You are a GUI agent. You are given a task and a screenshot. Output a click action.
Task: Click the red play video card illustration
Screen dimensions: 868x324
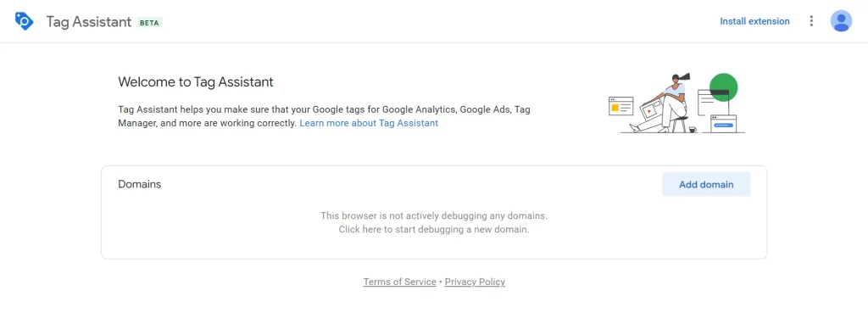649,111
